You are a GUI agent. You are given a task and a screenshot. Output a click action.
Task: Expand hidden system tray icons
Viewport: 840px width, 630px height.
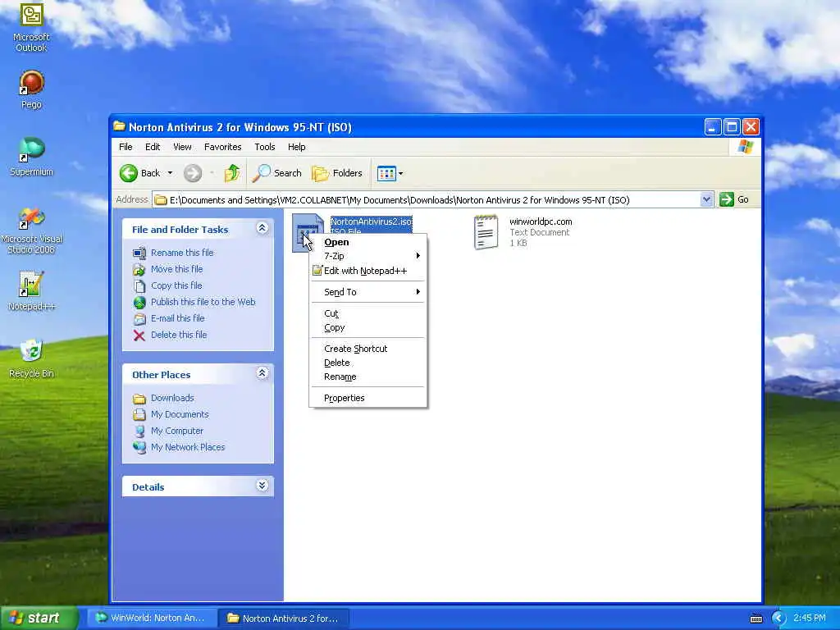[778, 619]
